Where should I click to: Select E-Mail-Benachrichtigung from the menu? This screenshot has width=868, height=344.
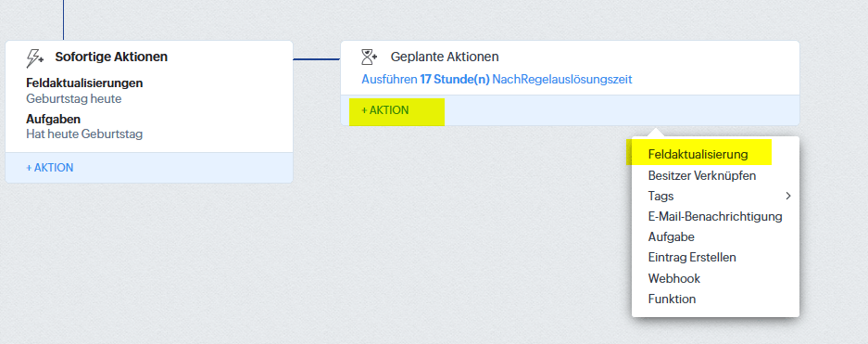[714, 217]
